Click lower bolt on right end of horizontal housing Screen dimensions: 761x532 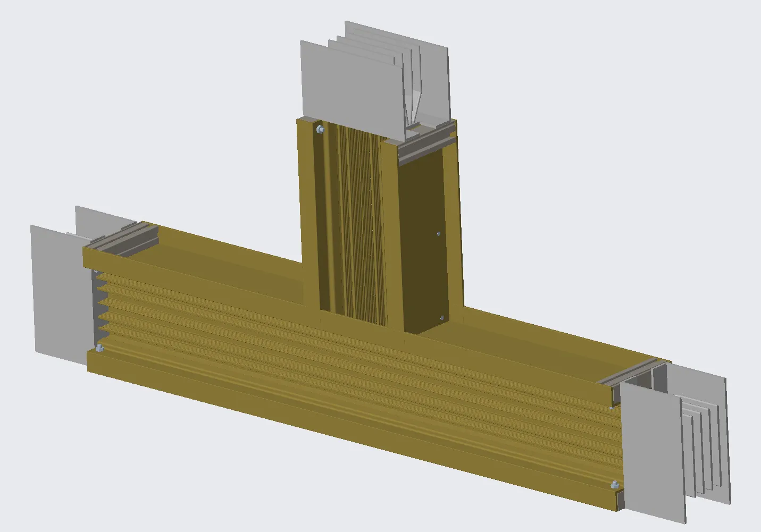coord(614,484)
